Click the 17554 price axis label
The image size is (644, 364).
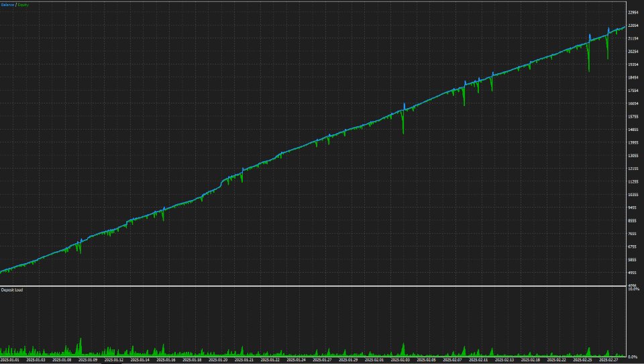click(633, 91)
